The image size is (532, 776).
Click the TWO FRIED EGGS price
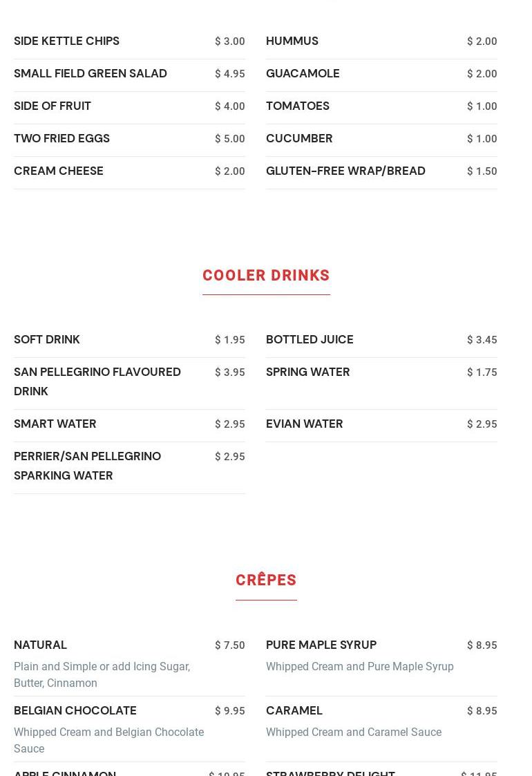pyautogui.click(x=229, y=139)
